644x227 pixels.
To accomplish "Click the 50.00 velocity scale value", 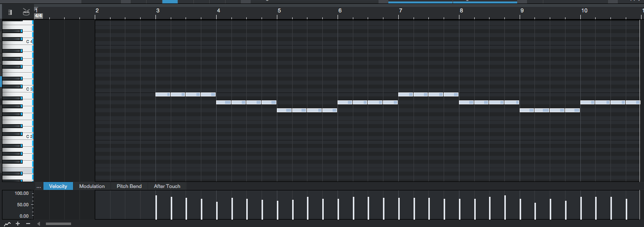I will pos(23,205).
